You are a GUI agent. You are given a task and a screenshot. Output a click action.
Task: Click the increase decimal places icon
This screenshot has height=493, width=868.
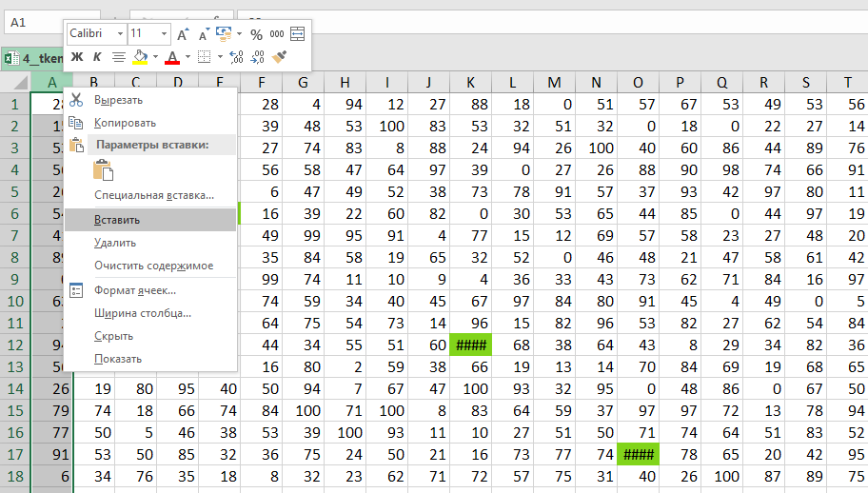pyautogui.click(x=235, y=57)
